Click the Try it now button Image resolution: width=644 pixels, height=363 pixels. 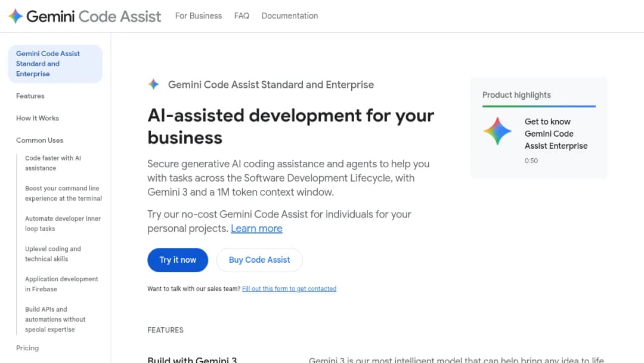pos(178,260)
